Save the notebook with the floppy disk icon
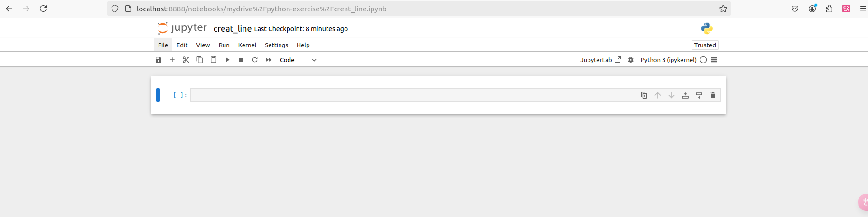Viewport: 868px width, 217px height. click(159, 60)
